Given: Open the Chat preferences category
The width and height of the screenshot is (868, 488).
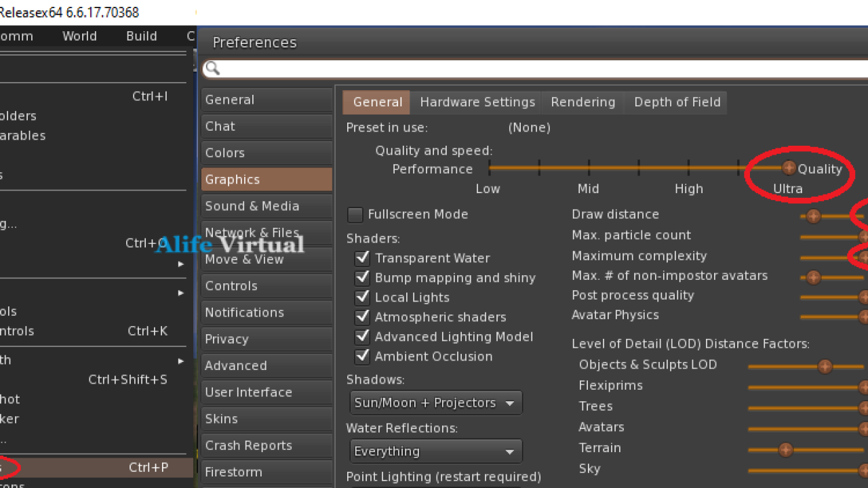Looking at the screenshot, I should [267, 126].
